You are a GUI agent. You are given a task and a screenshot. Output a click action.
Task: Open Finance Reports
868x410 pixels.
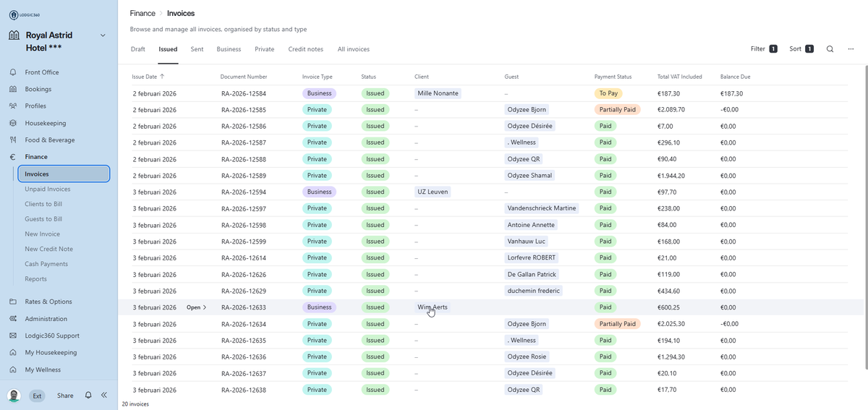pos(35,279)
